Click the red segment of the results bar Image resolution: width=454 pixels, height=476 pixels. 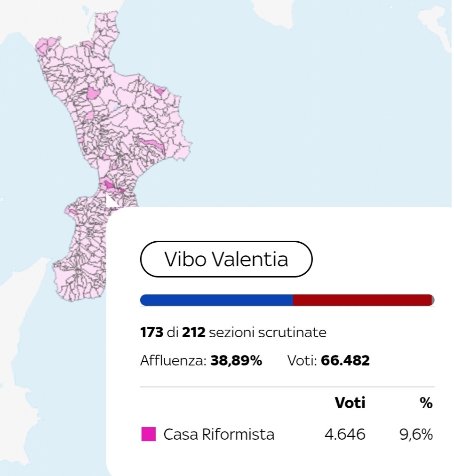363,300
